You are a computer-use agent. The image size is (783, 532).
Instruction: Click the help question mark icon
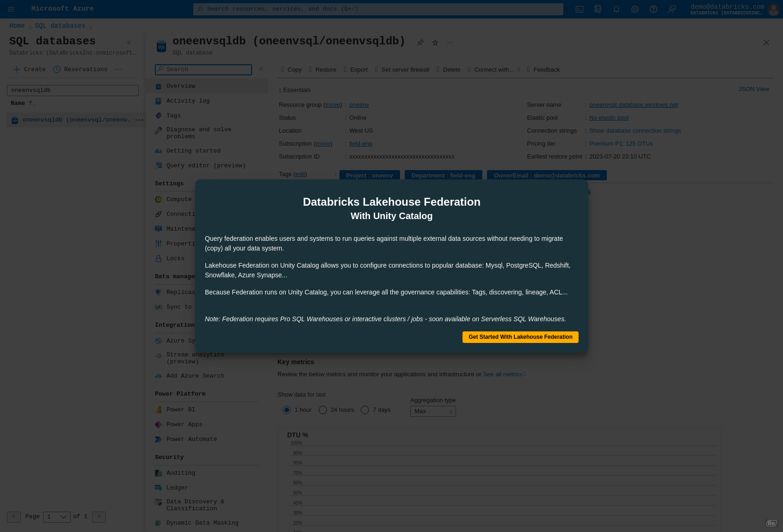(653, 9)
